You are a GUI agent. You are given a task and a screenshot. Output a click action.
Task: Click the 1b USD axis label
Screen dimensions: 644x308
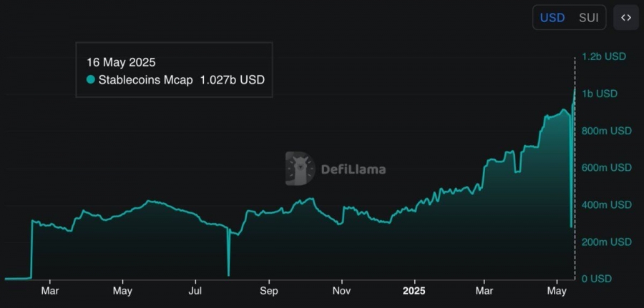[x=600, y=94]
